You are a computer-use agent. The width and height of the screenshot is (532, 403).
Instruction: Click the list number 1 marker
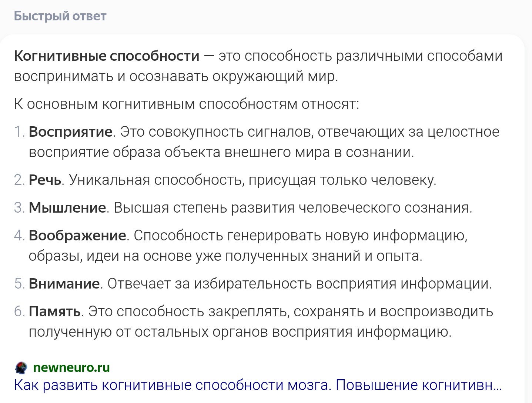tap(19, 132)
